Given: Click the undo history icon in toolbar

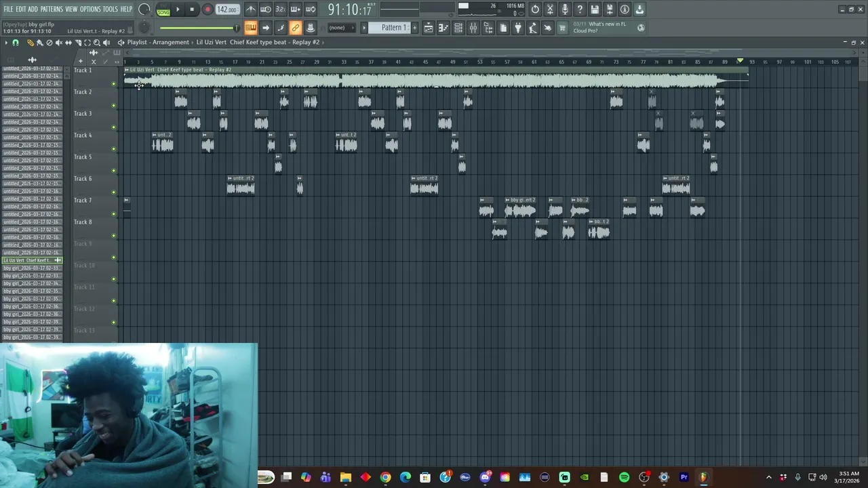Looking at the screenshot, I should (x=535, y=9).
